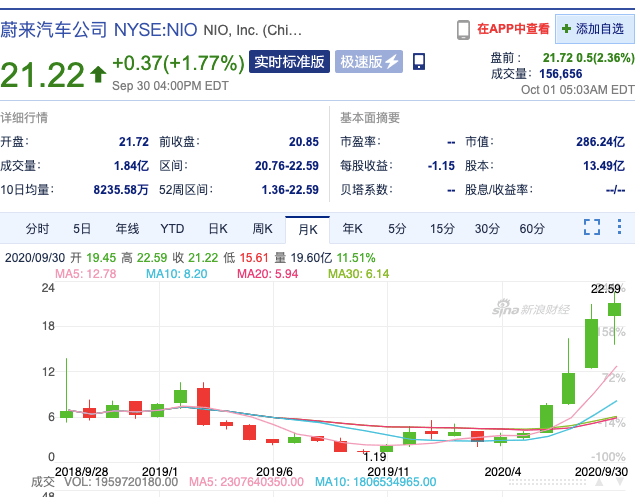Screen dimensions: 641x497
Task: Click the 2018/9/28 date axis label
Action: pyautogui.click(x=81, y=472)
